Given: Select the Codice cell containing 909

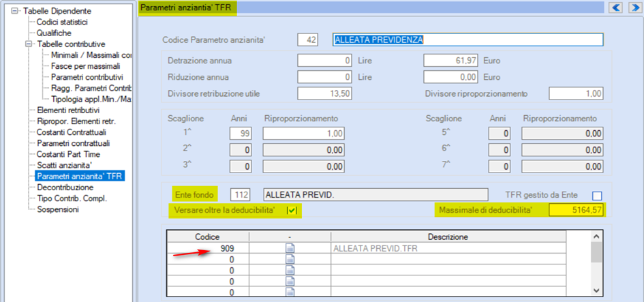Looking at the screenshot, I should pos(208,248).
